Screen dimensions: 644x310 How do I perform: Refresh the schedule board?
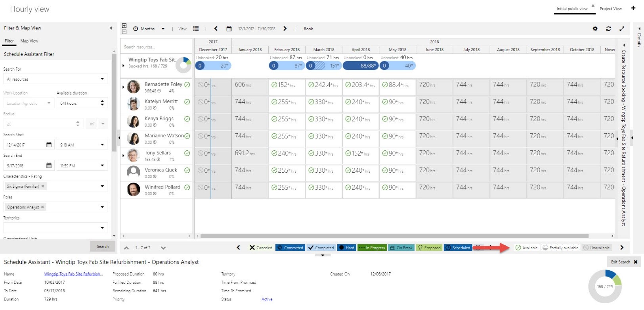click(x=608, y=29)
